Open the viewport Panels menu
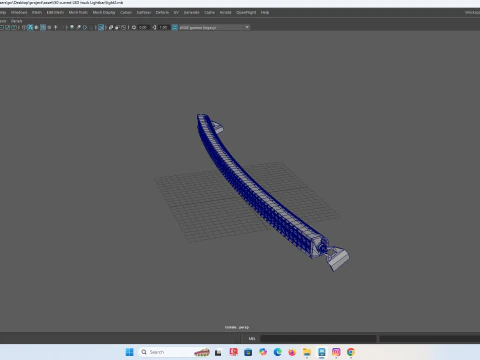480x360 pixels. [x=16, y=21]
